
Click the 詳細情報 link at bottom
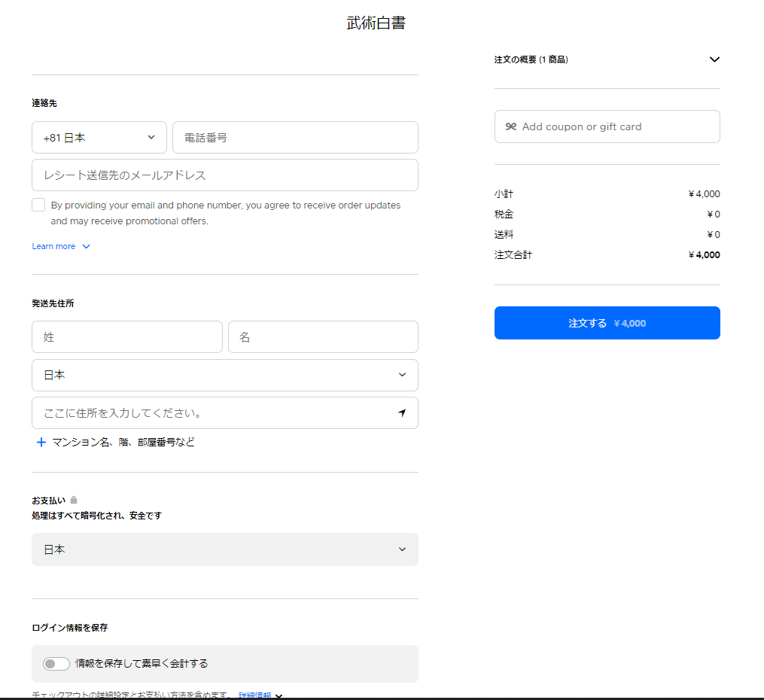(x=254, y=695)
